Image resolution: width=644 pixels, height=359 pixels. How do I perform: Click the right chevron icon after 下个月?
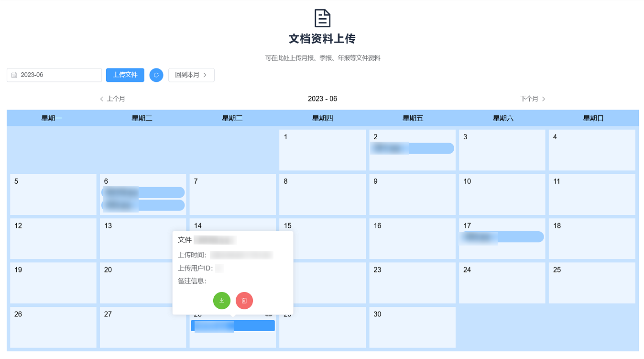(544, 99)
